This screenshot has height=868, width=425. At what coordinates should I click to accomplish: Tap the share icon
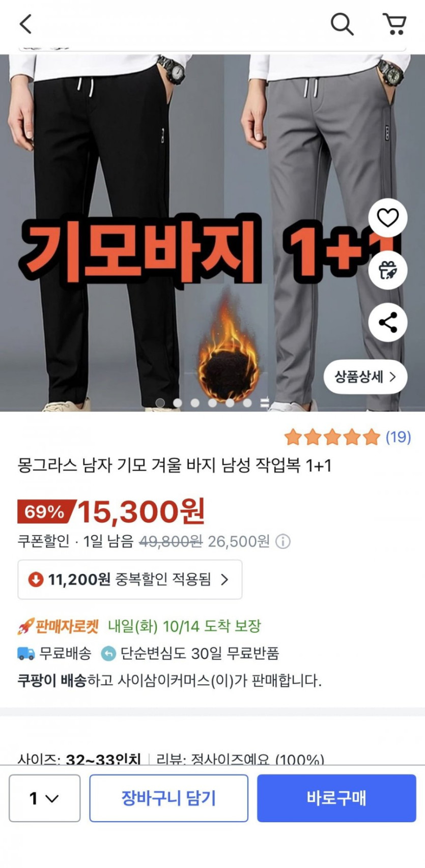(x=388, y=323)
